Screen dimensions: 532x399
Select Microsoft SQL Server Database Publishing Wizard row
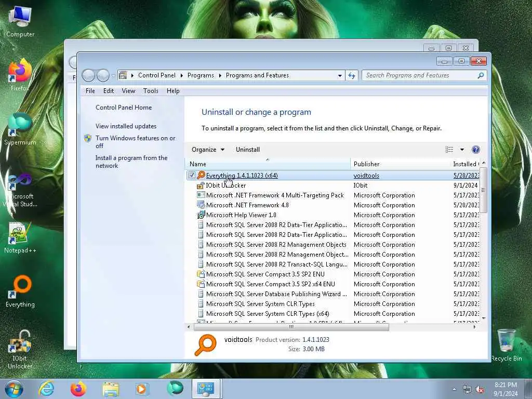point(332,294)
